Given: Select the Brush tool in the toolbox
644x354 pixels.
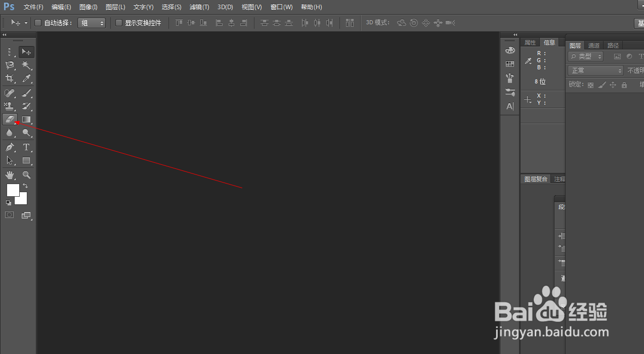Looking at the screenshot, I should [x=26, y=93].
